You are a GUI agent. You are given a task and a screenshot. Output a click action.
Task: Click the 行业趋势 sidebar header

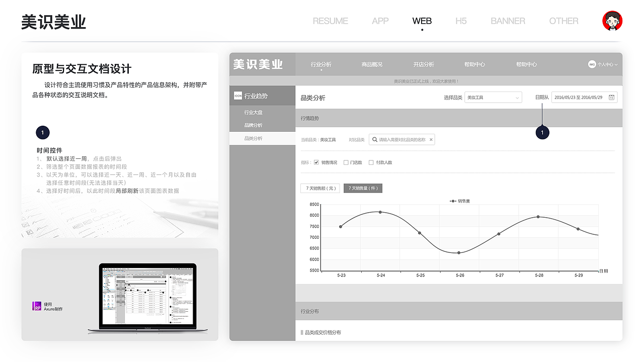(x=262, y=96)
